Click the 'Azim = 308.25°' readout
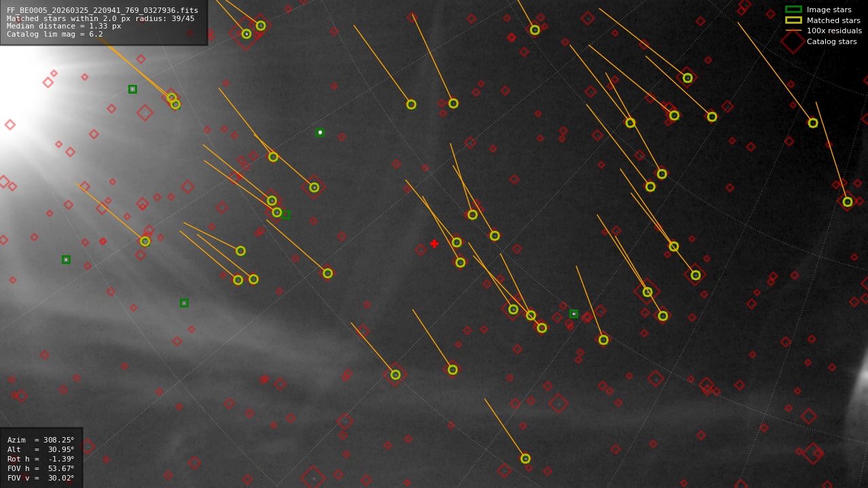Viewport: 868px width, 488px height. pos(41,440)
